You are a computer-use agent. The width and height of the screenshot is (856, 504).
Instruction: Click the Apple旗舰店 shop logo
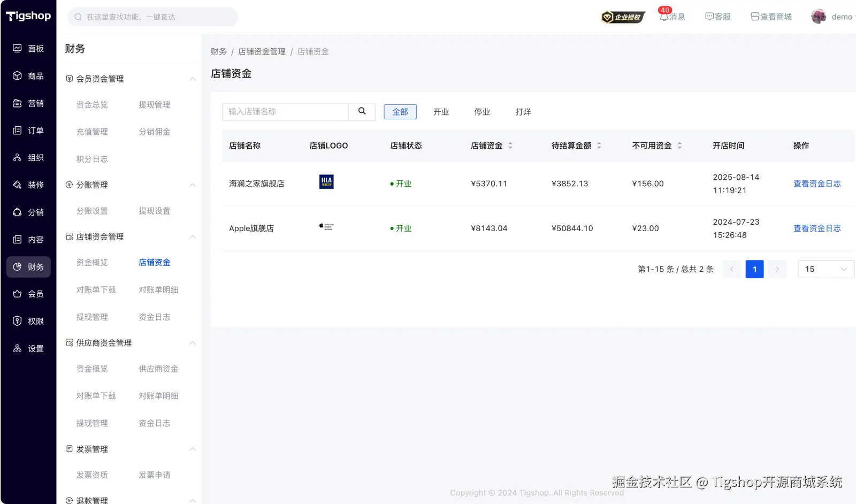click(326, 226)
